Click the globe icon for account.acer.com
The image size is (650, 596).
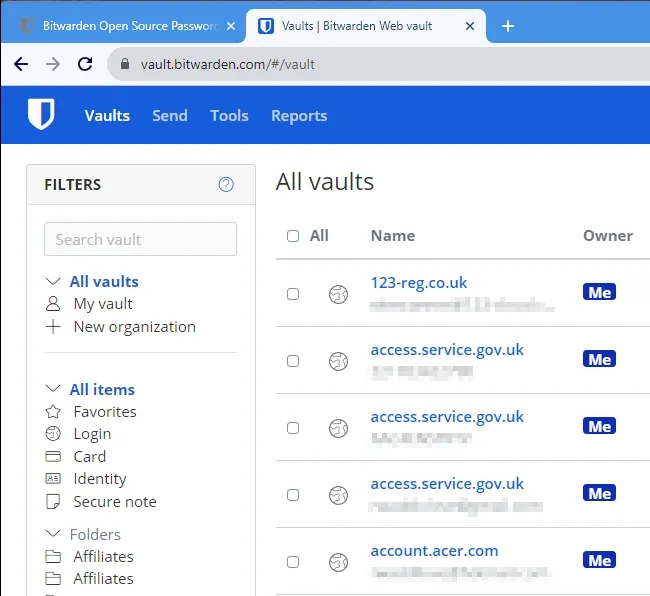pos(338,562)
